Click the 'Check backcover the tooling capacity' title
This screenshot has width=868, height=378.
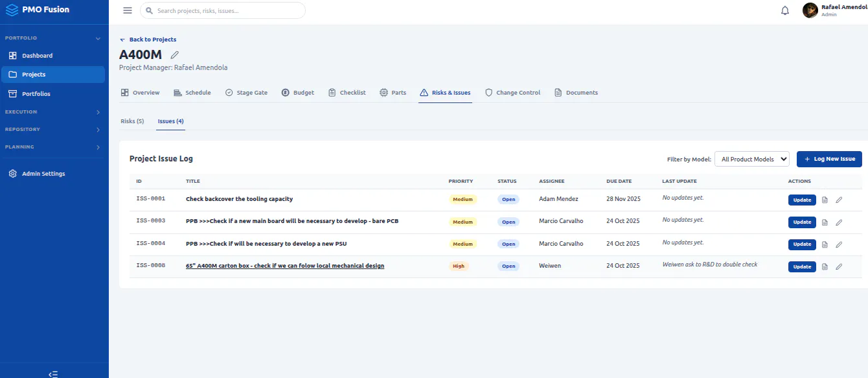[239, 199]
